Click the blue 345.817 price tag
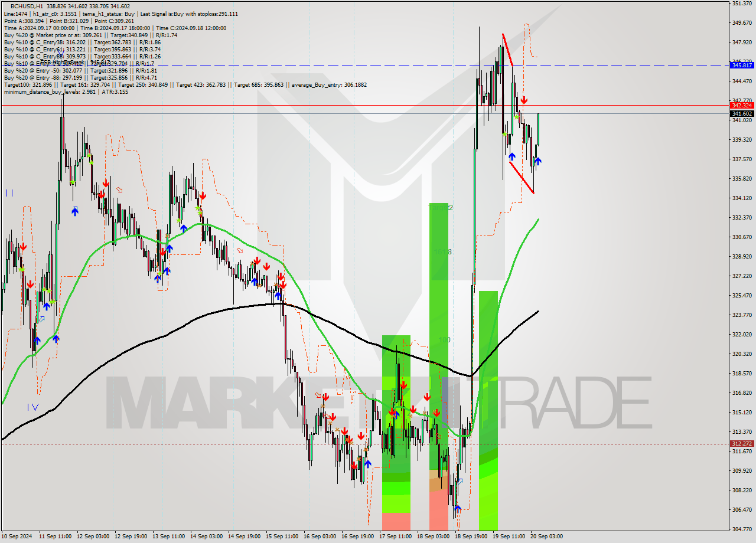The width and height of the screenshot is (756, 543). pos(742,65)
